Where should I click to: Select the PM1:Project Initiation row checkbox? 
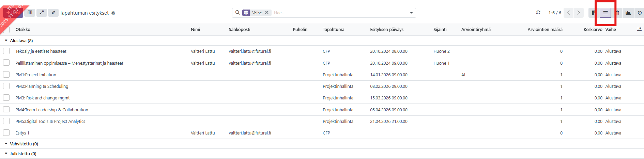[x=6, y=75]
